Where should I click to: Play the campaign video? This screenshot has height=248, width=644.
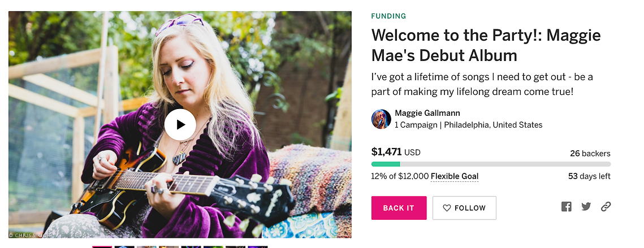coord(180,124)
